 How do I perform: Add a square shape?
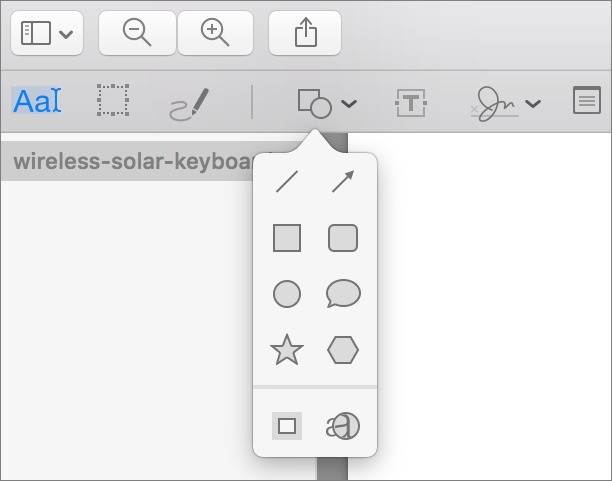(287, 238)
